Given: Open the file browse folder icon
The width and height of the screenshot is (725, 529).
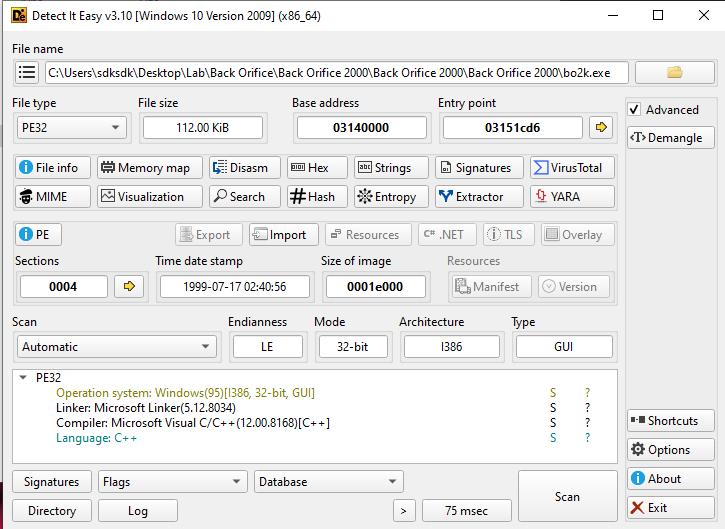Looking at the screenshot, I should (x=674, y=72).
